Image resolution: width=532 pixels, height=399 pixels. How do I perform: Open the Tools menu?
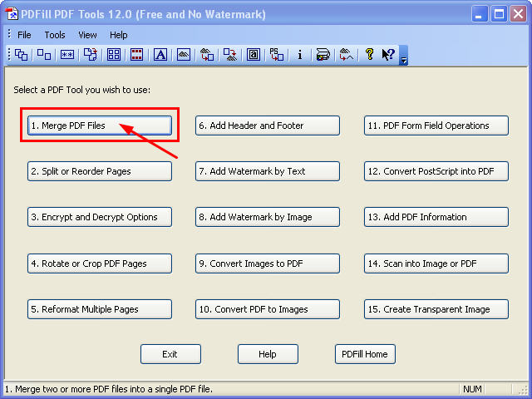(x=55, y=35)
